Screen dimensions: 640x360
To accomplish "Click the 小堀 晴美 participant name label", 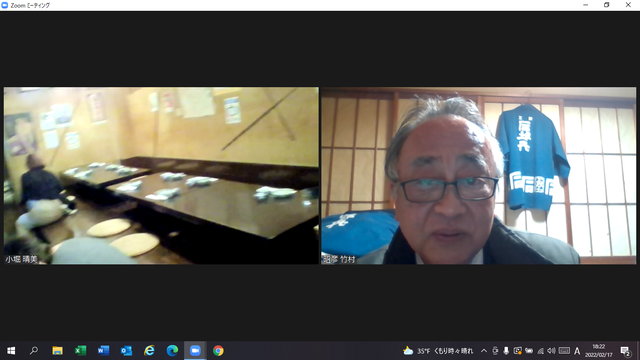I will tap(21, 259).
